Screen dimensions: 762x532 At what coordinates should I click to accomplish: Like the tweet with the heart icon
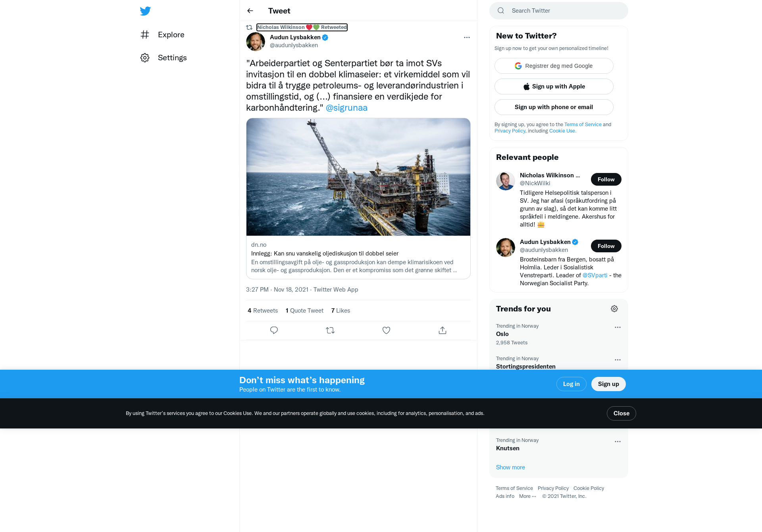386,330
